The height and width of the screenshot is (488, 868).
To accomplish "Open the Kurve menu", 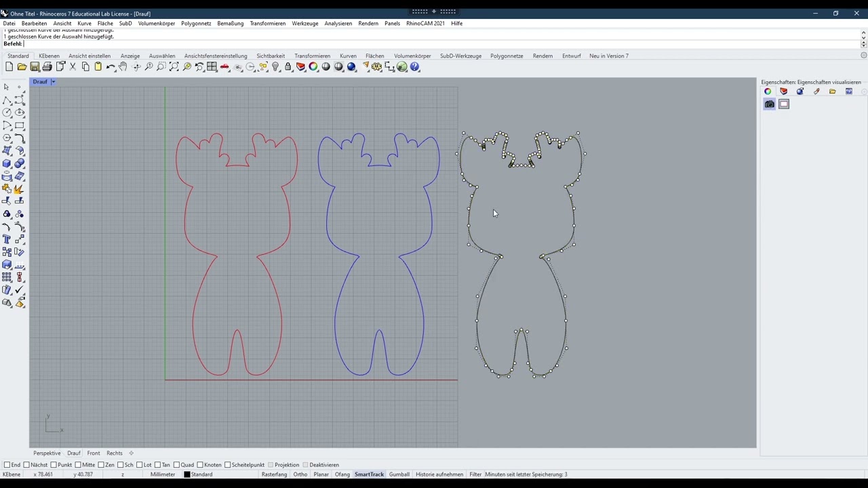I will click(x=84, y=23).
